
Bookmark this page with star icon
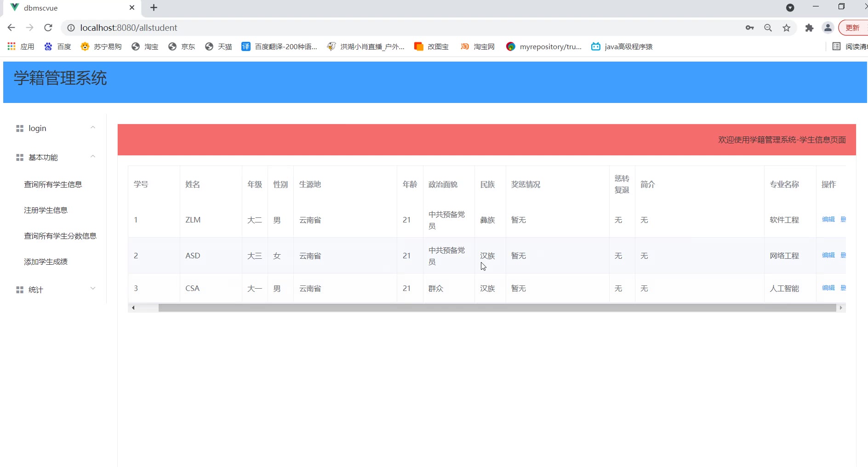[x=787, y=28]
